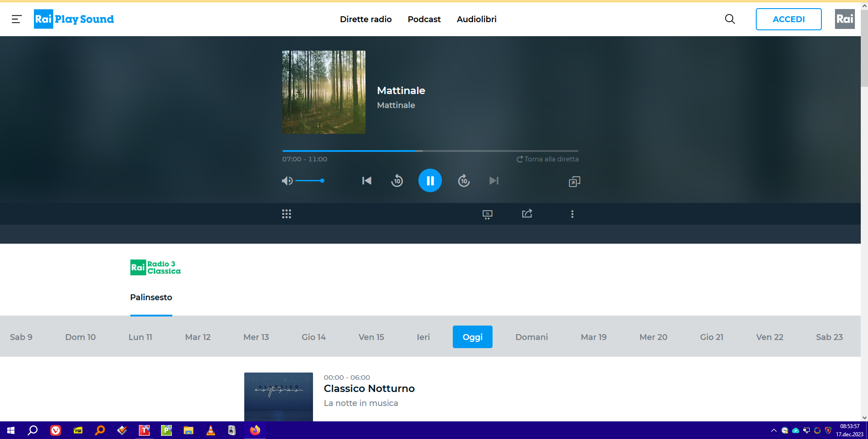The image size is (868, 439).
Task: Select Domani in the schedule
Action: pyautogui.click(x=531, y=337)
